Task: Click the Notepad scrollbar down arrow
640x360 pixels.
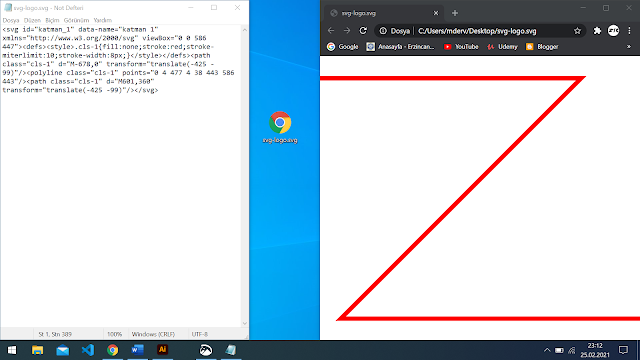Action: point(244,323)
